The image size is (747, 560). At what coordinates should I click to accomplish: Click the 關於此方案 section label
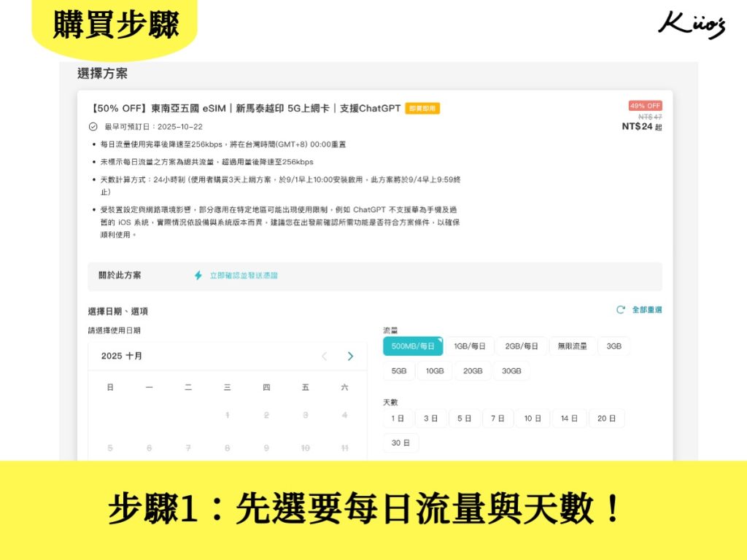pos(120,276)
